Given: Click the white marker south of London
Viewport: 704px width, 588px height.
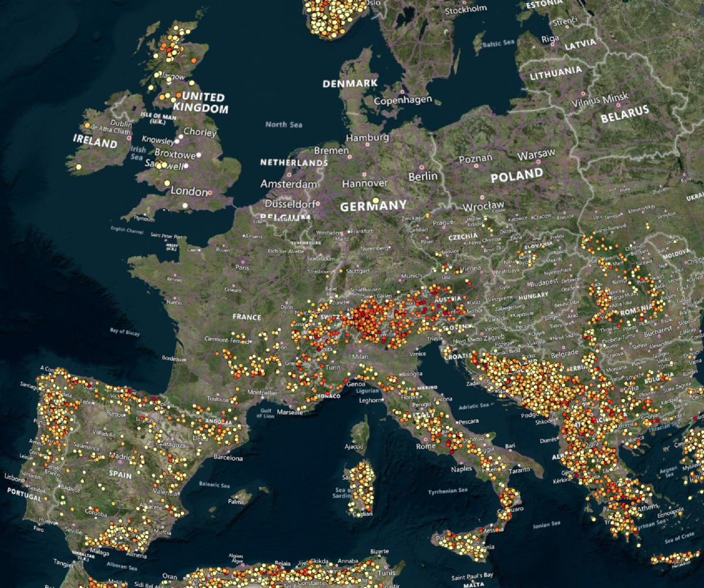Looking at the screenshot, I should 185,206.
